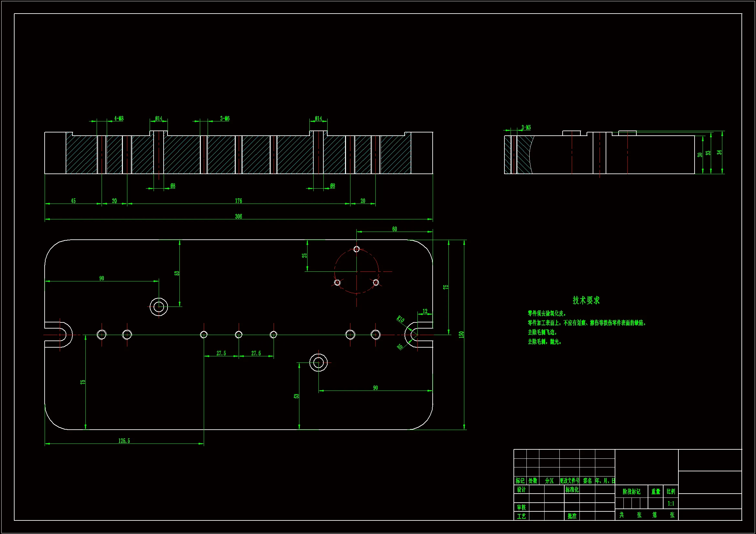Click the 34 height dimension on side view

tap(719, 152)
